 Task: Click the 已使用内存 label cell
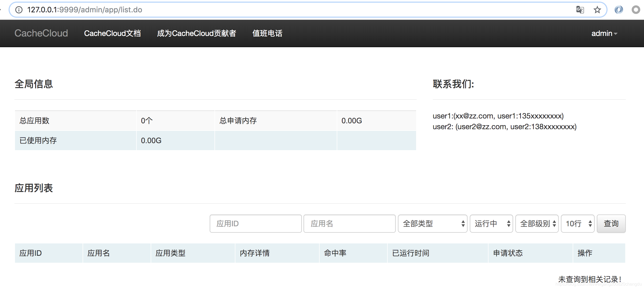[x=76, y=140]
